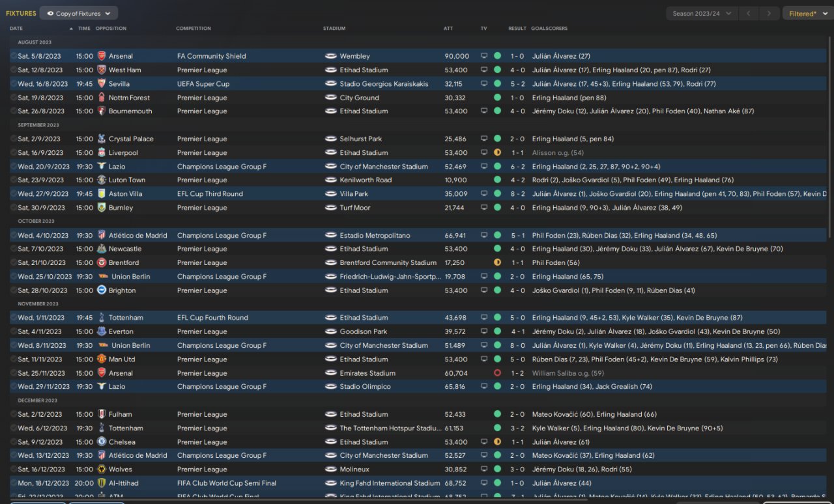Go to the next season using right arrow
The width and height of the screenshot is (834, 504).
click(769, 13)
